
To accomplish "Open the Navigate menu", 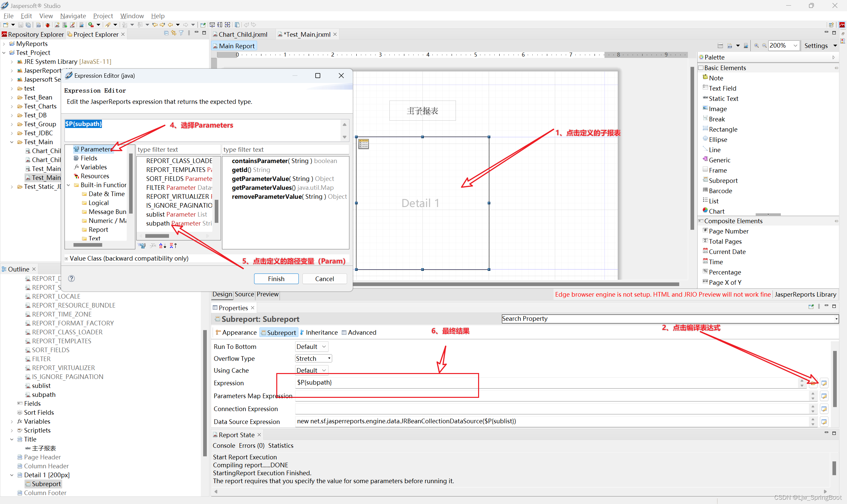I will [x=73, y=16].
